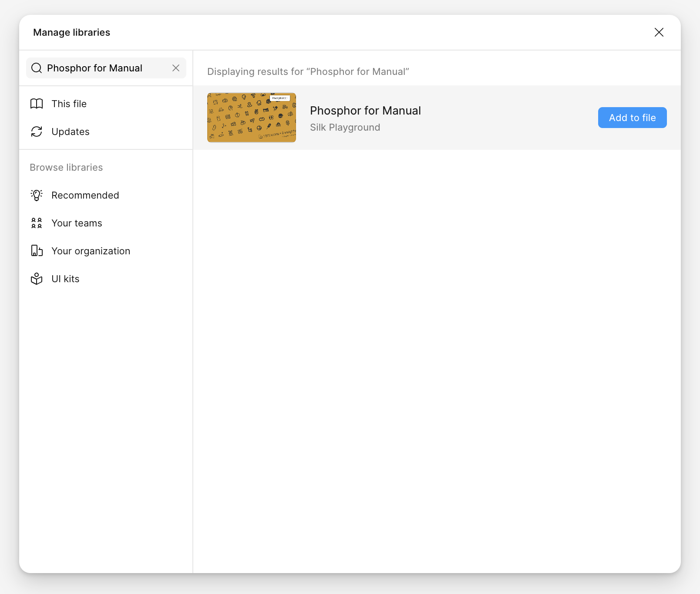The width and height of the screenshot is (700, 594).
Task: Click the UI kits icon
Action: [x=37, y=279]
